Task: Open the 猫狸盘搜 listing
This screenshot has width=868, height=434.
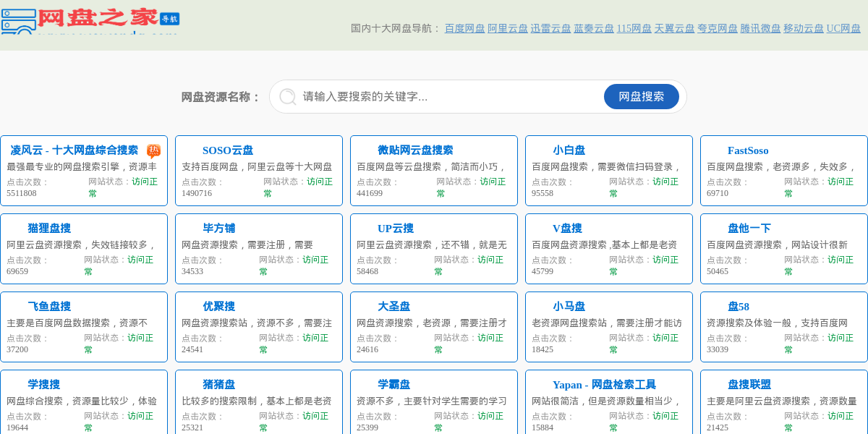Action: pos(49,229)
